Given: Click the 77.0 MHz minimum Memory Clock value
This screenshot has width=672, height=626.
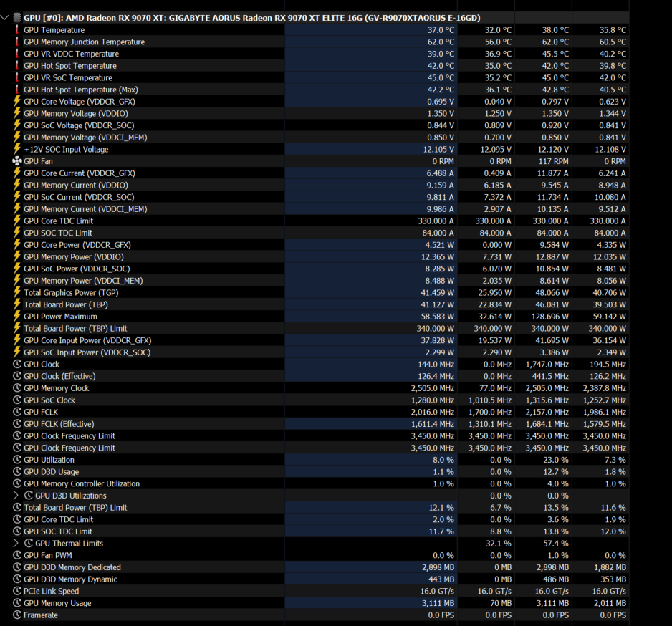Looking at the screenshot, I should click(x=495, y=388).
